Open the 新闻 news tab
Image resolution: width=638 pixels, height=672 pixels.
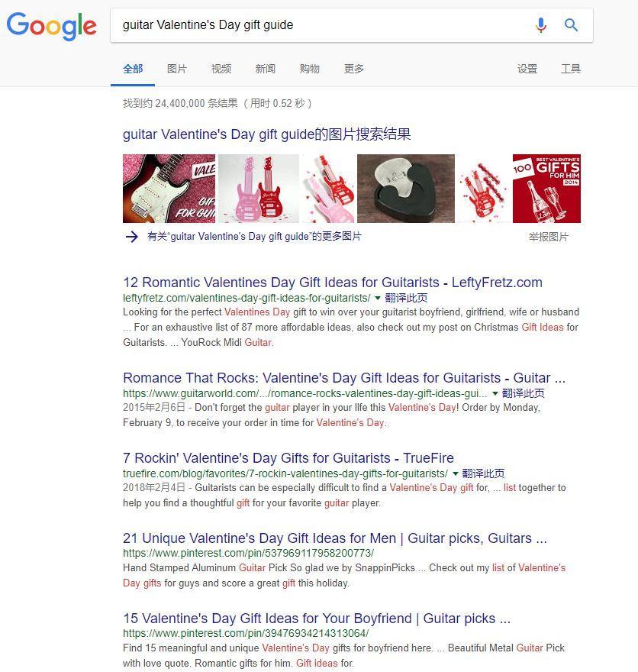pos(266,69)
